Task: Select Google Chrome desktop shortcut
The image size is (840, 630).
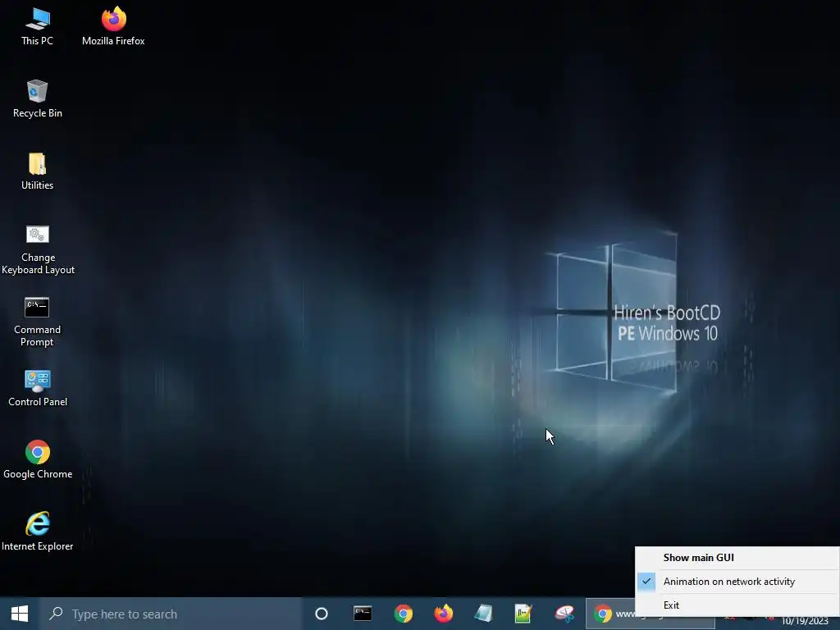Action: click(38, 460)
